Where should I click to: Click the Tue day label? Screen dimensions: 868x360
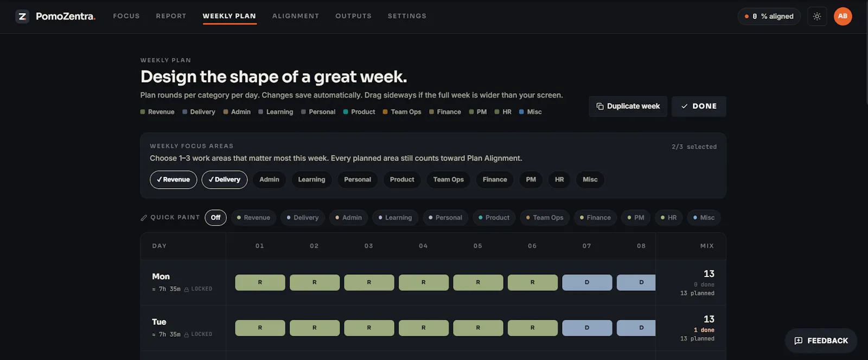pos(159,322)
